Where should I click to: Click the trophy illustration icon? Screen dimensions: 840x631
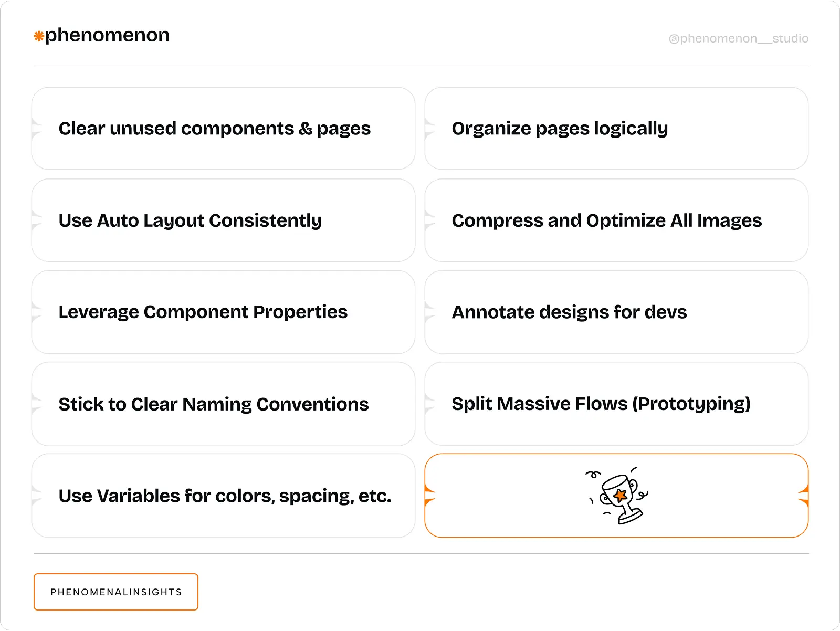618,496
